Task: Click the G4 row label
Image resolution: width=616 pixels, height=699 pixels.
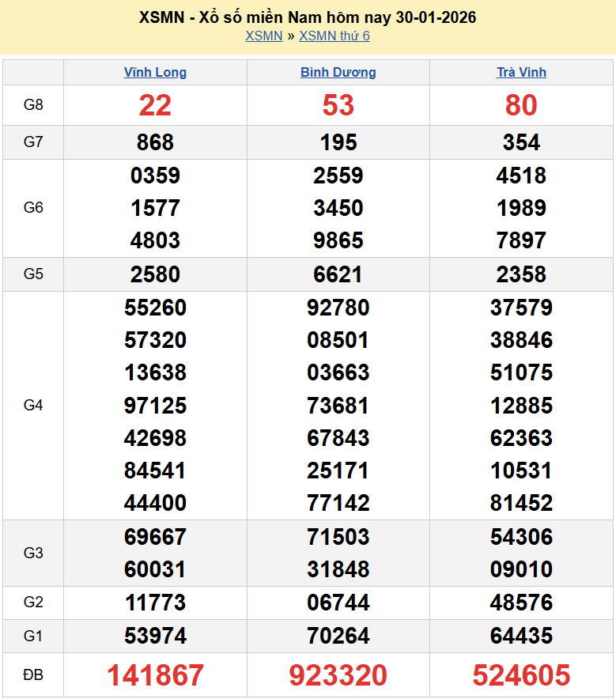Action: pyautogui.click(x=33, y=406)
